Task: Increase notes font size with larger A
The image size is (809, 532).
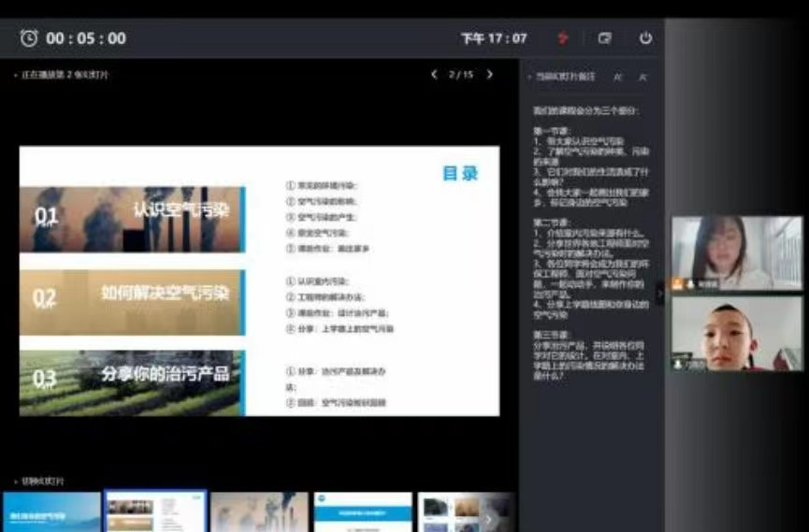Action: point(617,77)
